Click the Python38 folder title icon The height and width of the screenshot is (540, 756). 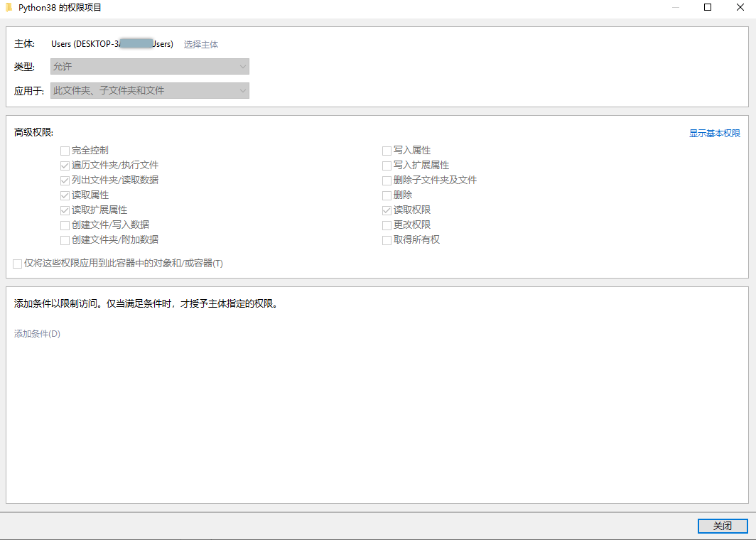tap(9, 8)
